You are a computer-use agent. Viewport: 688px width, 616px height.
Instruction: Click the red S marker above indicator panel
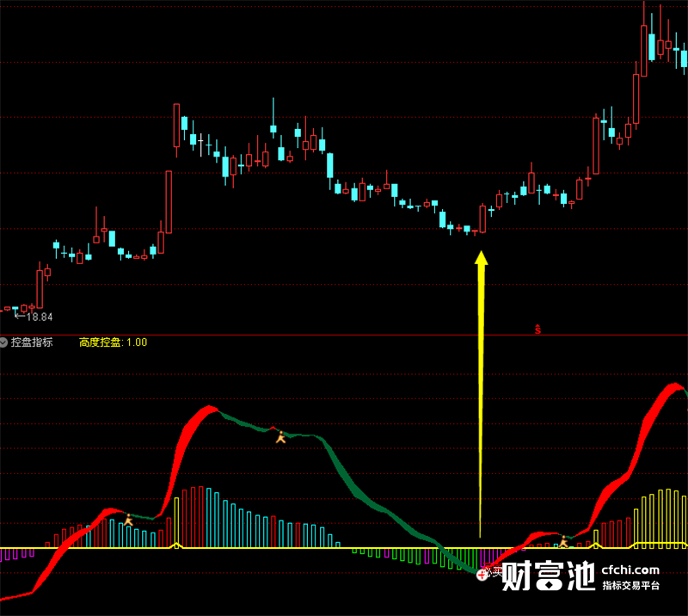538,330
